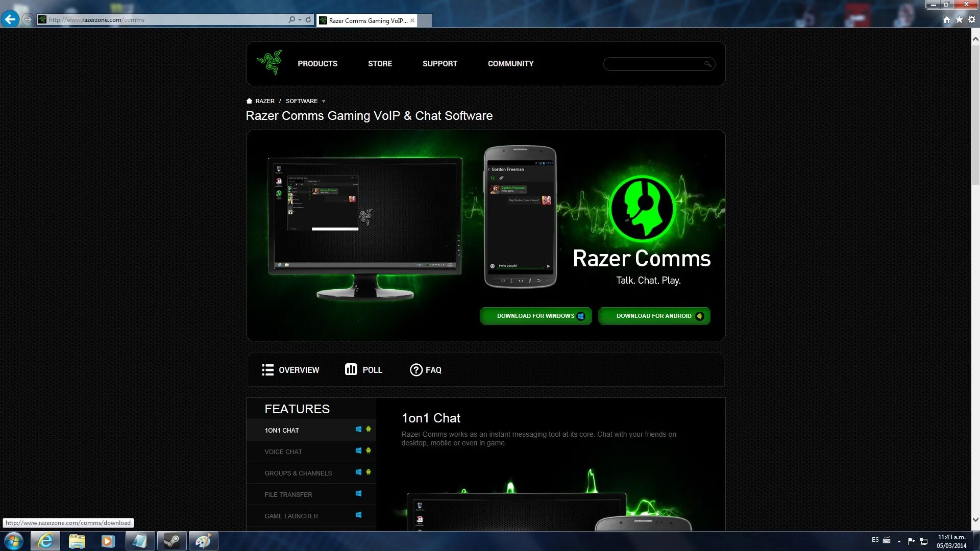
Task: Open the ES language indicator in the tray
Action: [875, 540]
